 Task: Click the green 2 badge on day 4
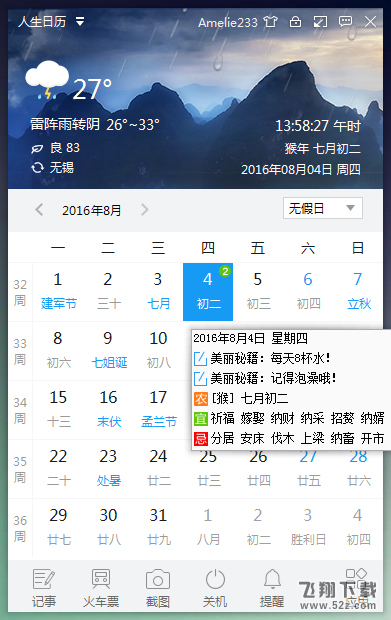(x=225, y=271)
